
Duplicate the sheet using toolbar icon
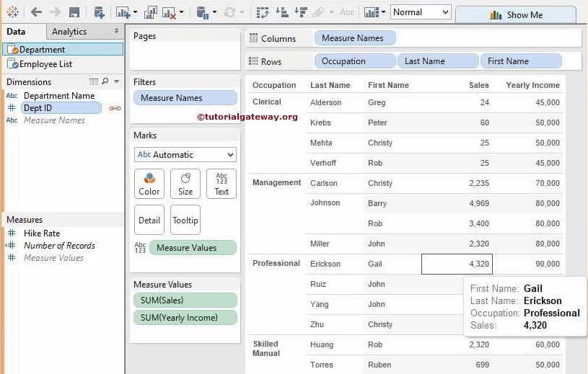150,12
